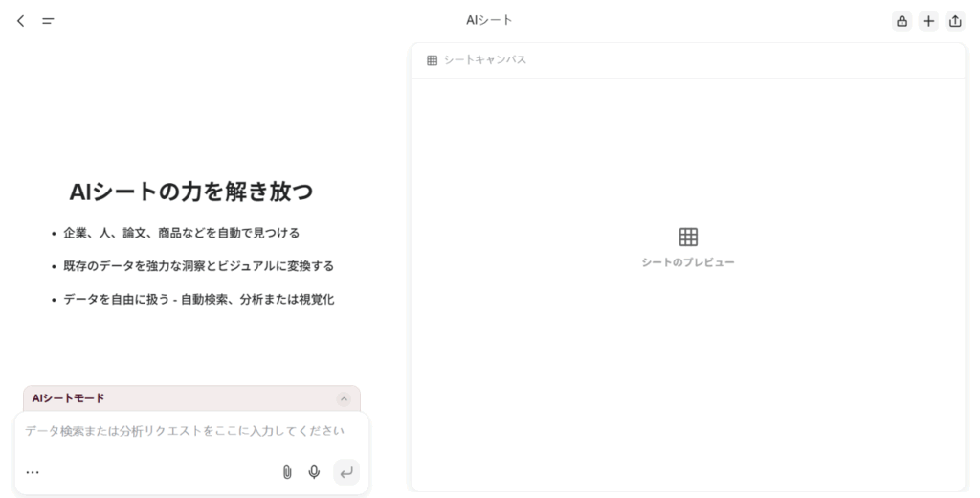980x498 pixels.
Task: Click the grid icon beside シートキャンバス
Action: 433,60
